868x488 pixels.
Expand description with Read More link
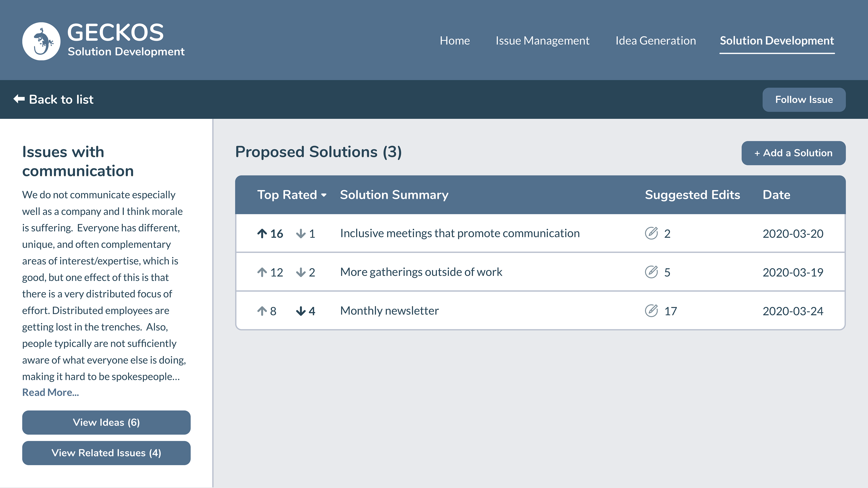point(51,392)
